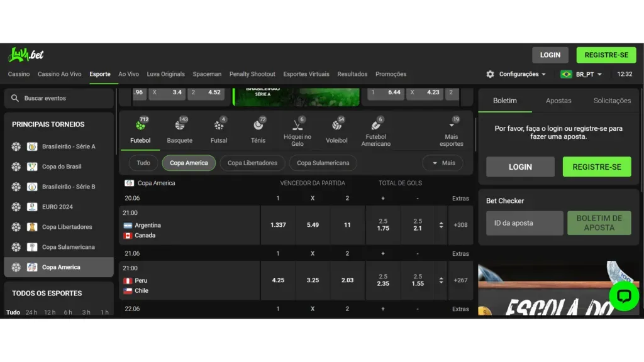Choose the Basquete sport icon

180,131
